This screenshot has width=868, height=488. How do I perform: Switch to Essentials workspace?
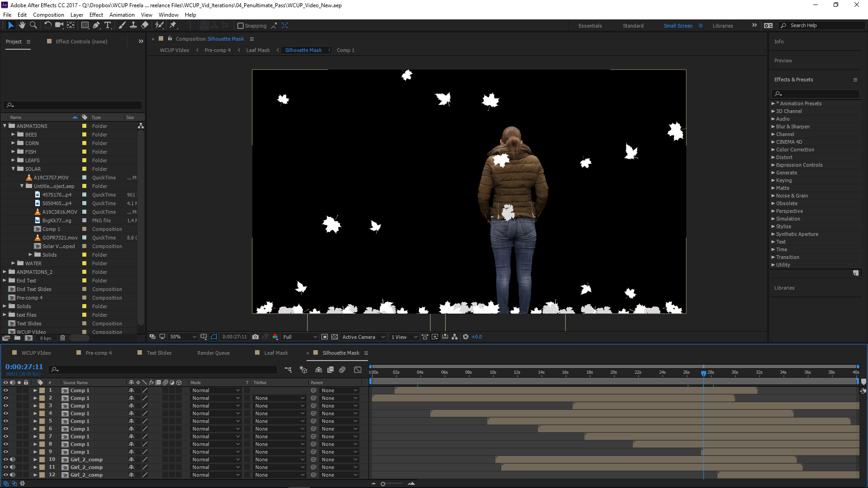click(x=590, y=26)
